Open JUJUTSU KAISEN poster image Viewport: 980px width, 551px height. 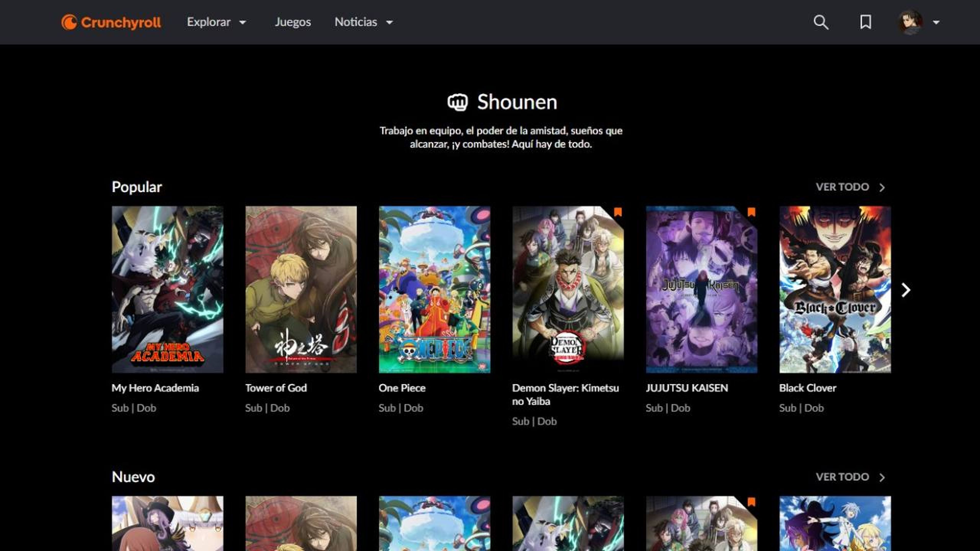coord(702,289)
